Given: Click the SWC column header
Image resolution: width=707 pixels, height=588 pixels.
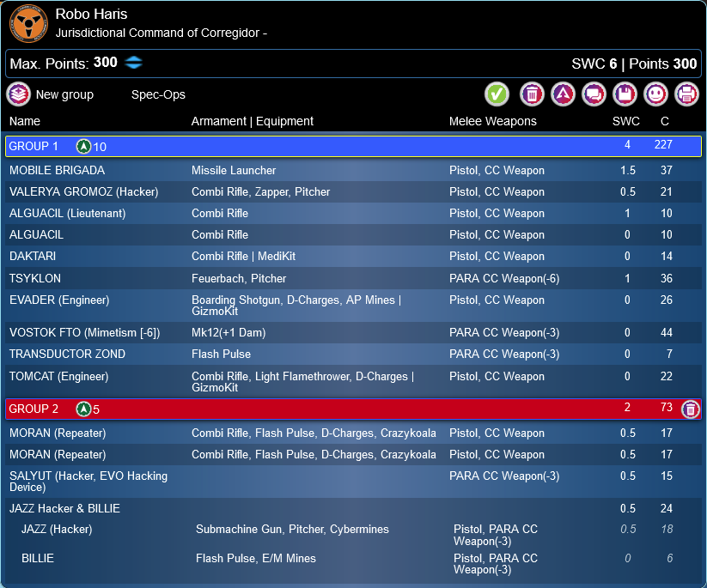Looking at the screenshot, I should tap(626, 121).
